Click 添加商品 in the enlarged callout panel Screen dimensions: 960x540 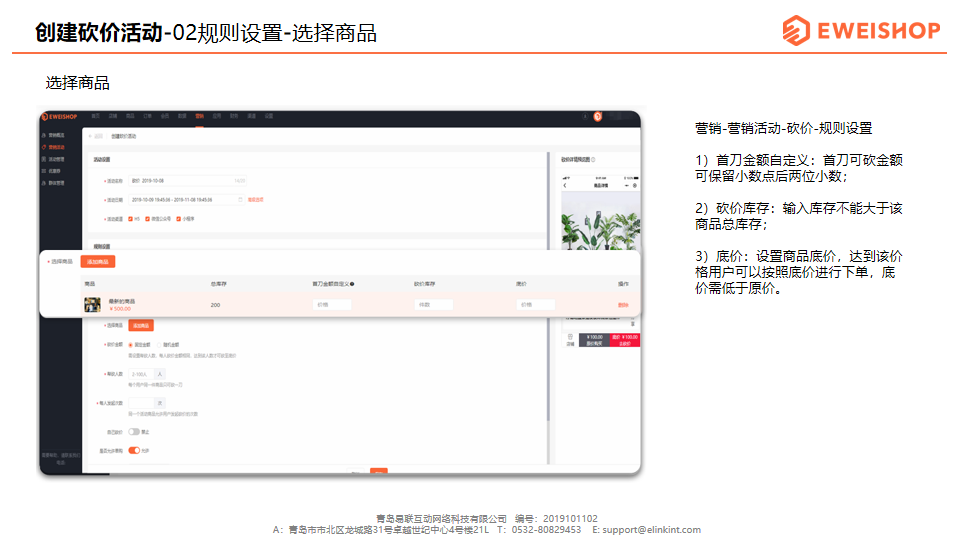tap(98, 262)
